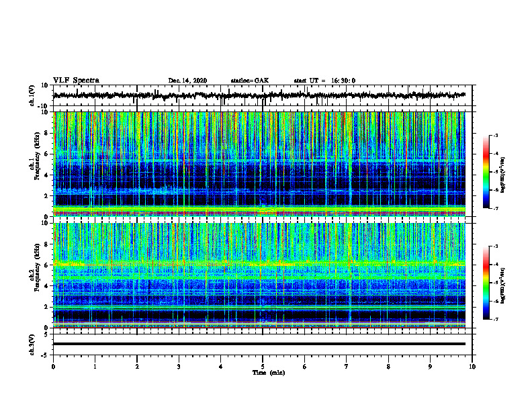Click the time axis end tick label "10"
Image resolution: width=532 pixels, height=411 pixels.
[472, 367]
